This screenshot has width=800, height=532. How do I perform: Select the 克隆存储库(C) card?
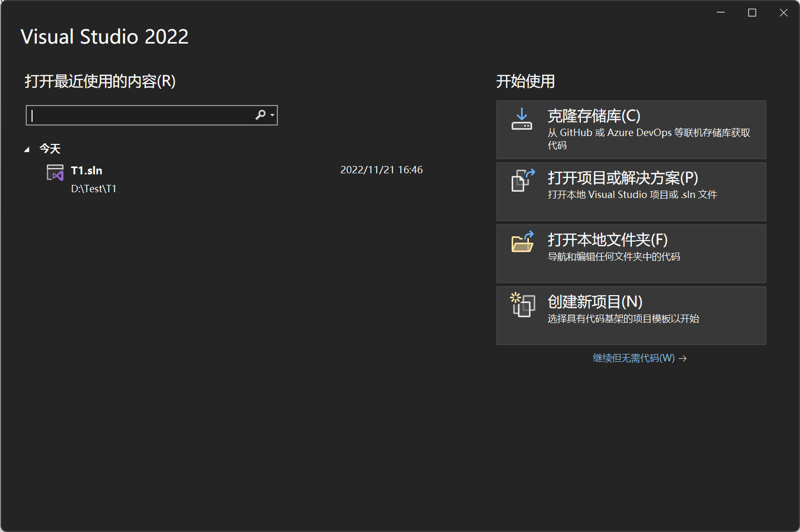(631, 130)
